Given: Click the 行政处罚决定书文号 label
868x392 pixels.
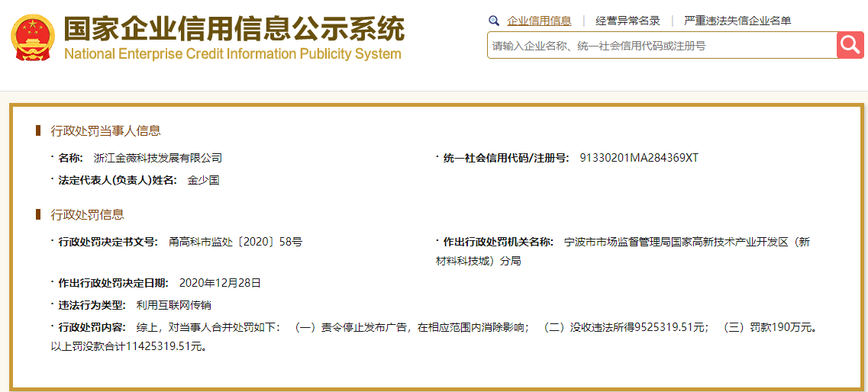Looking at the screenshot, I should [x=108, y=242].
